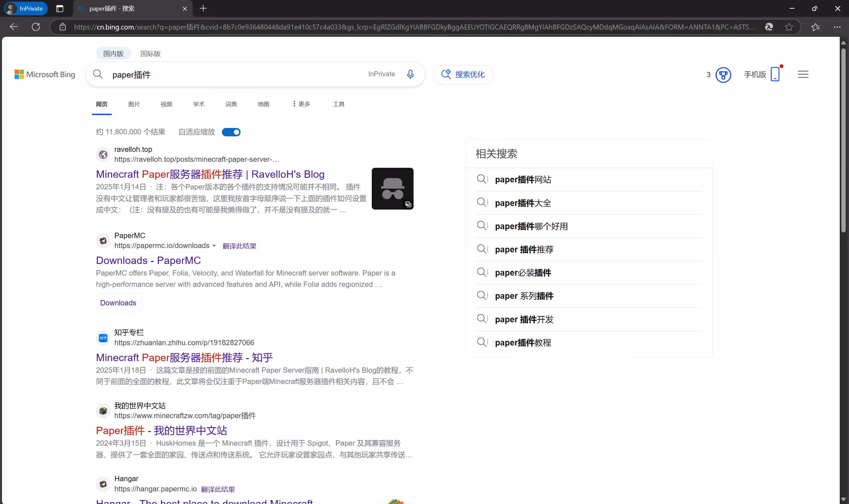Viewport: 849px width, 504px height.
Task: Switch to the 学术 results tab
Action: tap(199, 104)
